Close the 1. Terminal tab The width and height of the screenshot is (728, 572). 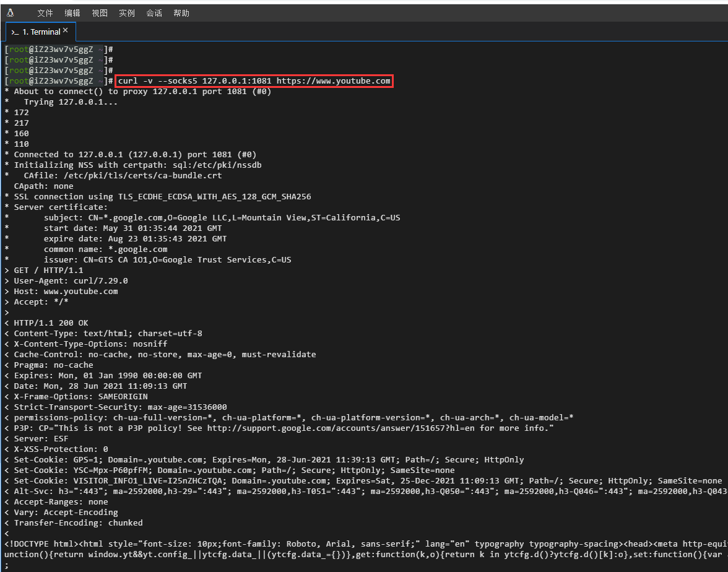tap(66, 31)
